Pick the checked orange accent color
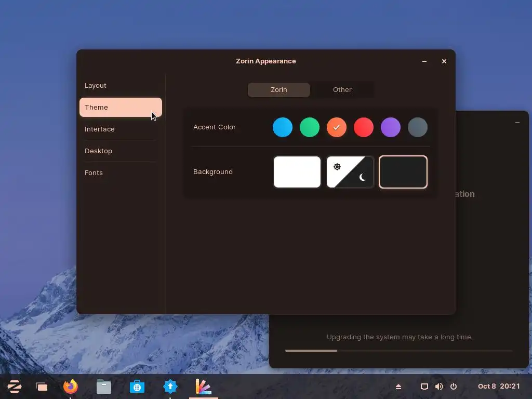The height and width of the screenshot is (399, 532). [337, 127]
